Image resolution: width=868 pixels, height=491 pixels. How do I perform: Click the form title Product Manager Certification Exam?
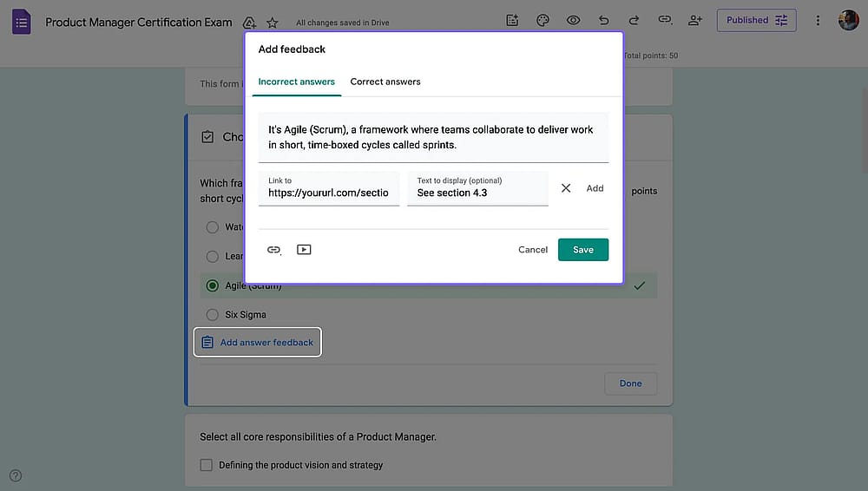click(138, 23)
